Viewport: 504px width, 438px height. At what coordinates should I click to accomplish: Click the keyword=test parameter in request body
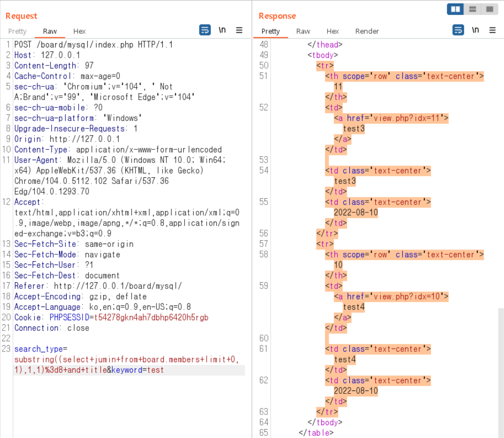(x=138, y=370)
